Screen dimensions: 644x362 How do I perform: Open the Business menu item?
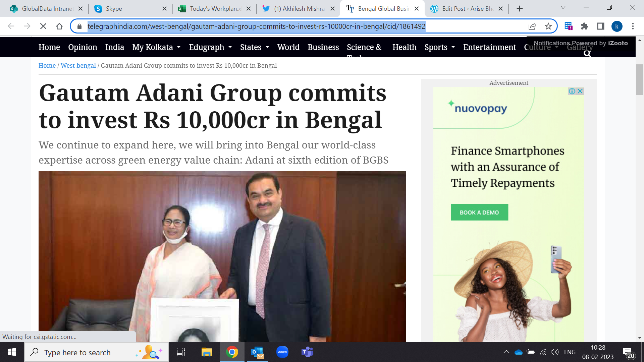pos(323,47)
